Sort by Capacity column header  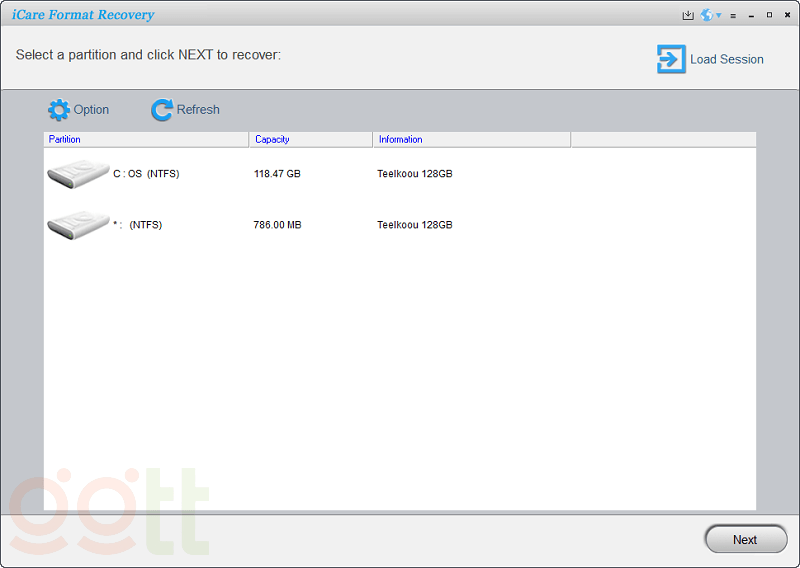pyautogui.click(x=310, y=140)
